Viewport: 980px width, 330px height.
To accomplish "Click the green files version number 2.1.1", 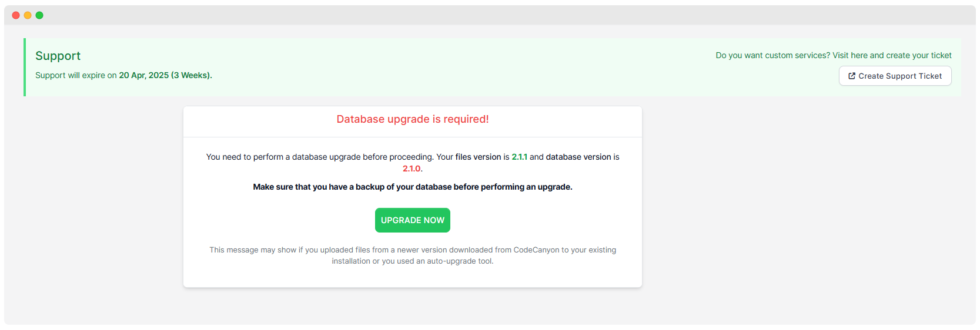I will pos(519,157).
